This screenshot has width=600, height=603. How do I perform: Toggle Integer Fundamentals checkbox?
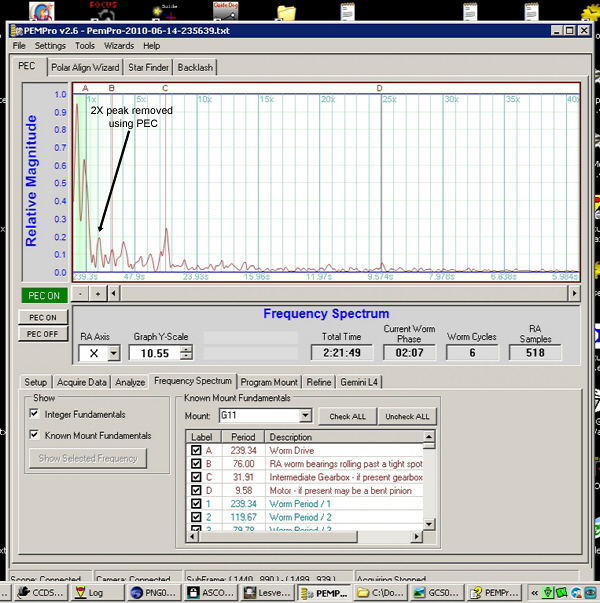34,413
